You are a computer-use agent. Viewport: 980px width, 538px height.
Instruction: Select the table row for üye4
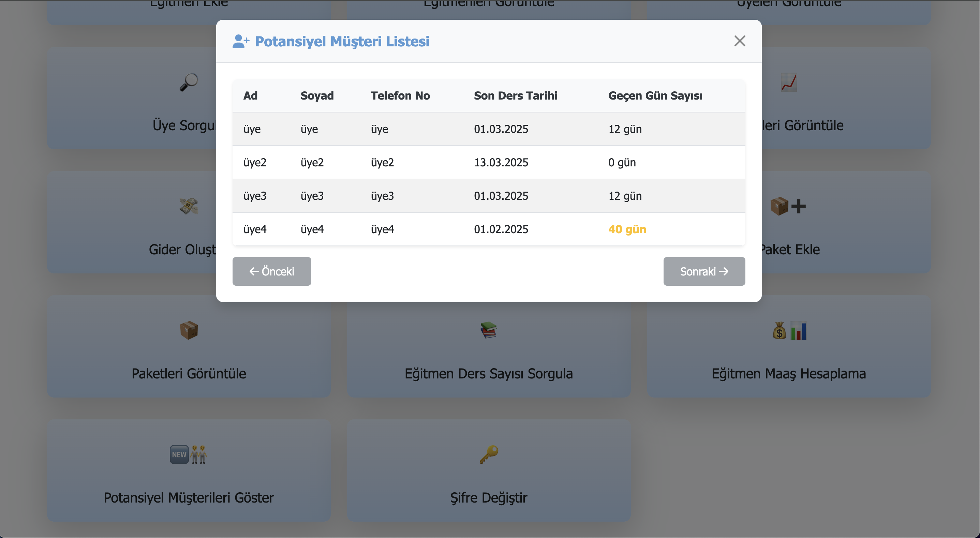(x=489, y=229)
